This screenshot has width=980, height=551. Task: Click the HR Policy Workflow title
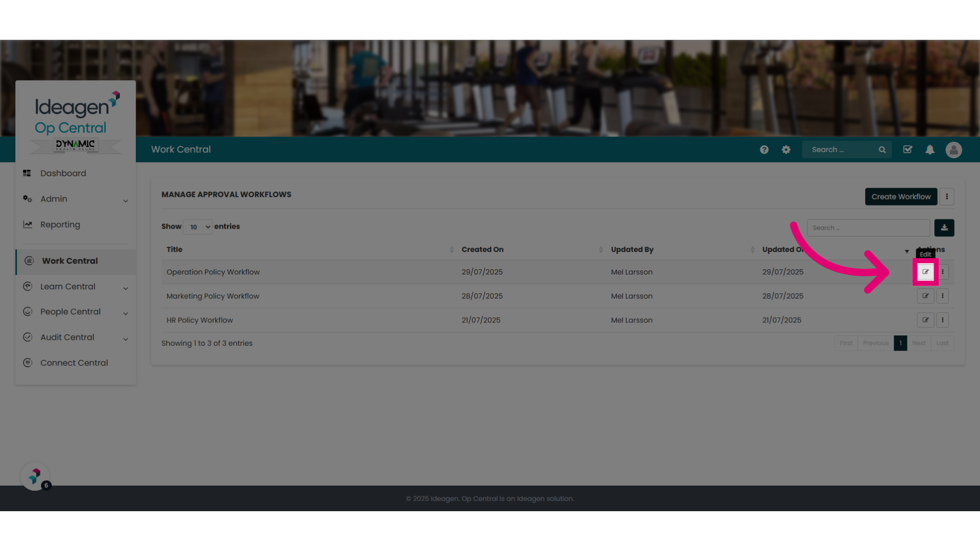200,320
